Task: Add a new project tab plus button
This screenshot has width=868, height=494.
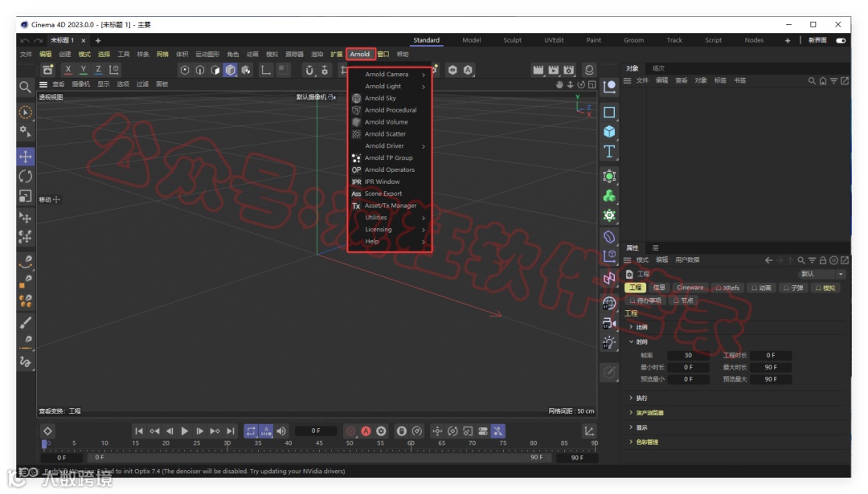Action: [98, 40]
